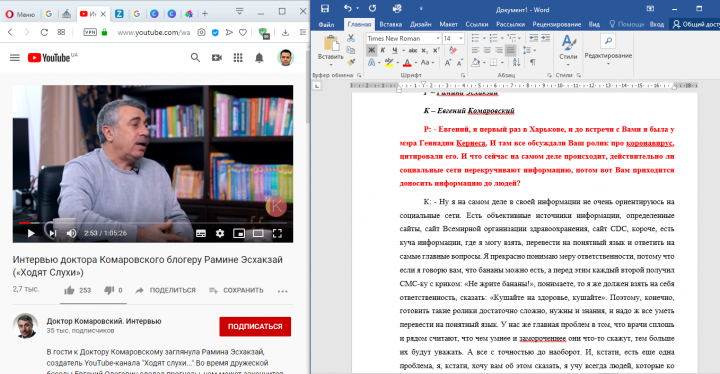This screenshot has width=720, height=374.
Task: Open YouTube search with the magnifier icon
Action: pyautogui.click(x=195, y=57)
